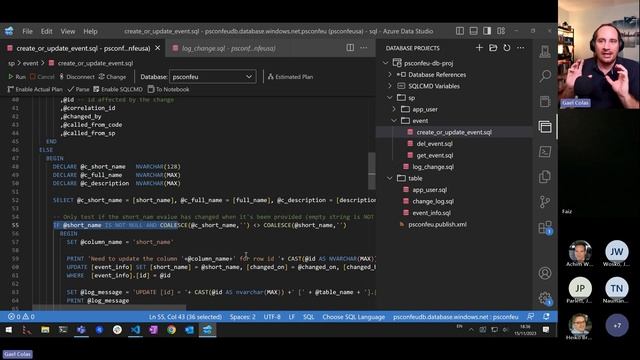Open the Edit menu
The width and height of the screenshot is (640, 360).
coord(46,31)
